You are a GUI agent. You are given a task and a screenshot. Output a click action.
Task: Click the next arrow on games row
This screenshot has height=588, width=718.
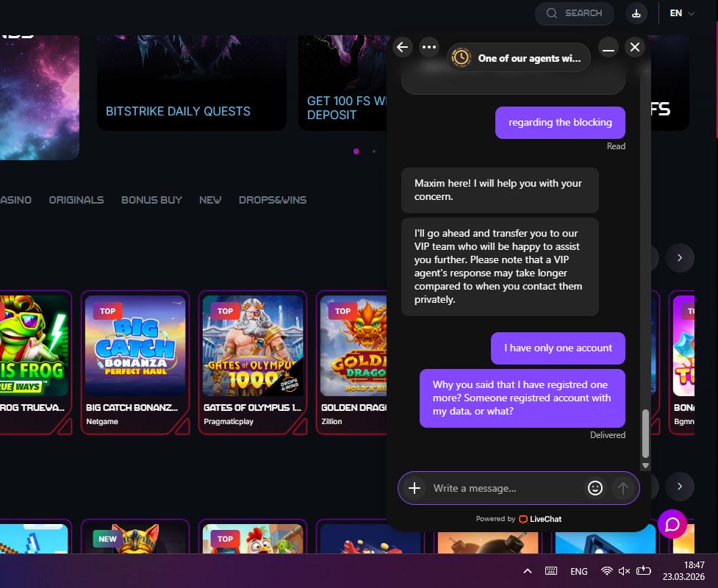pyautogui.click(x=680, y=258)
